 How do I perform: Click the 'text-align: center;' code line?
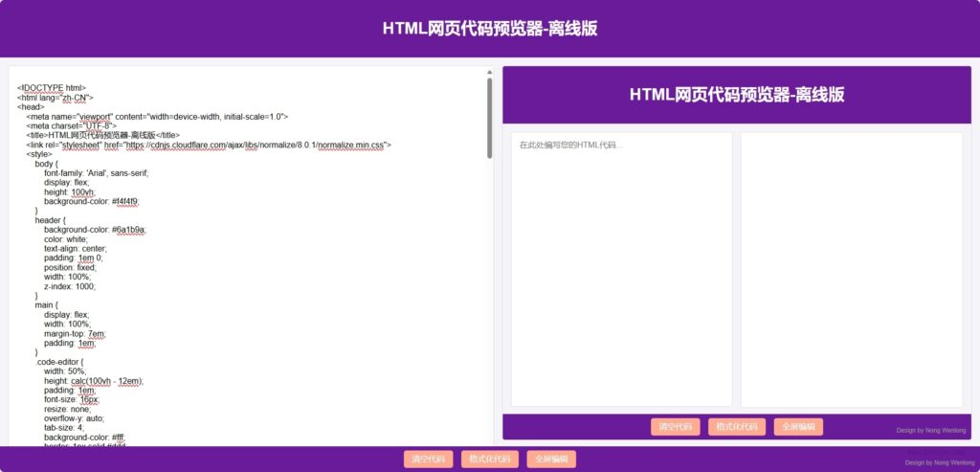76,248
